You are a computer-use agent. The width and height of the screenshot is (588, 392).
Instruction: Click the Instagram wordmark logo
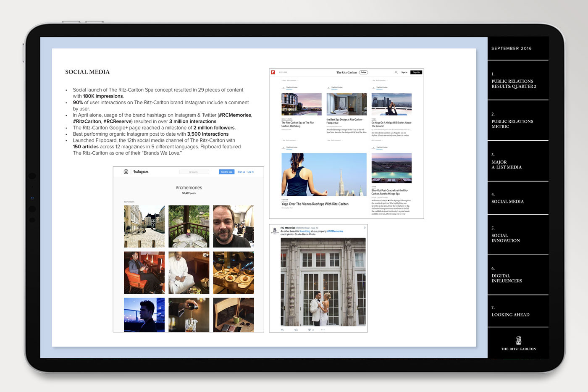[x=141, y=171]
